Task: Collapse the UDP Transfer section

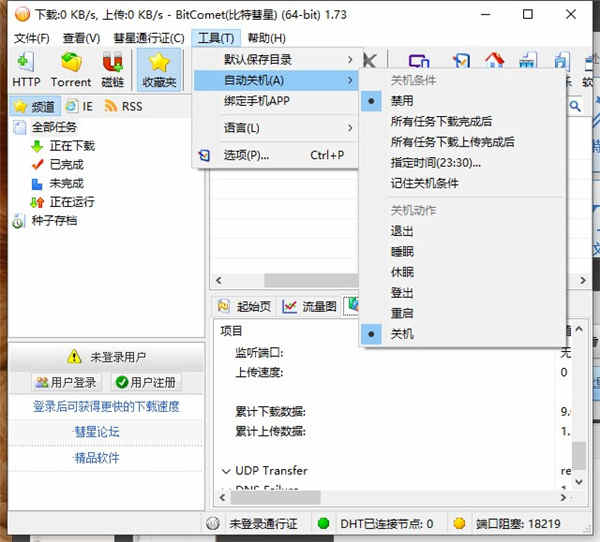Action: tap(226, 471)
